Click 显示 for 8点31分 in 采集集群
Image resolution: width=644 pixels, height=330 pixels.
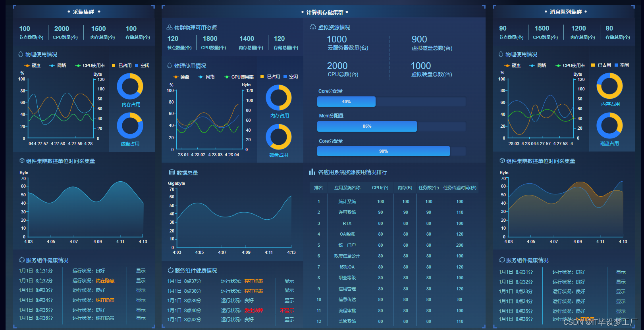141,271
